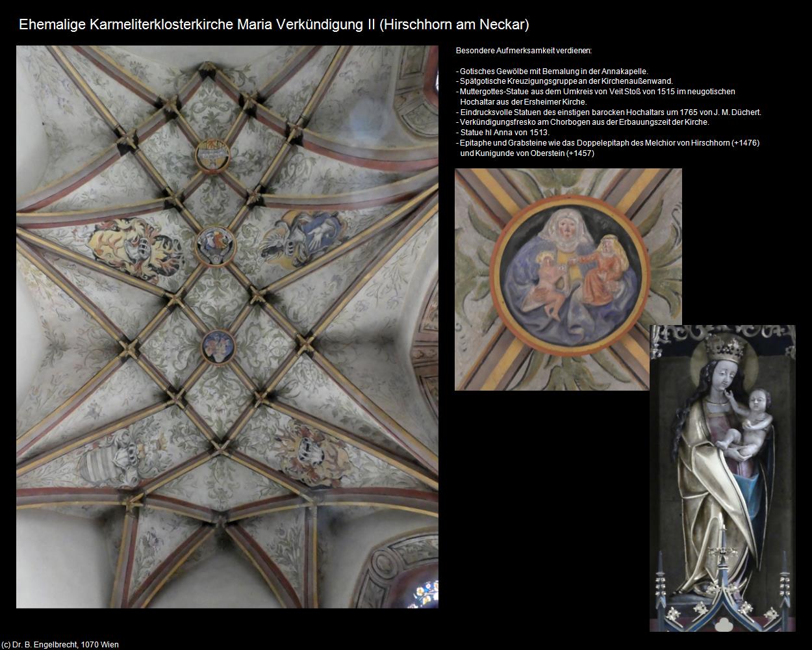Click the copyright notice Dr. B. Engelbrecht
Screen dimensions: 812x650
click(x=60, y=645)
